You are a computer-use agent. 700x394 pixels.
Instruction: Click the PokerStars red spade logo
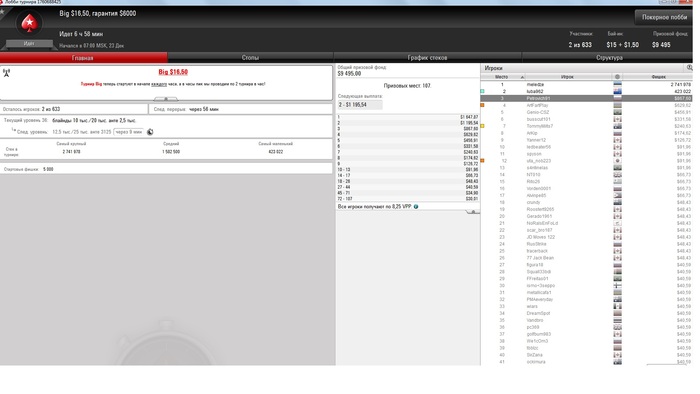click(x=29, y=23)
